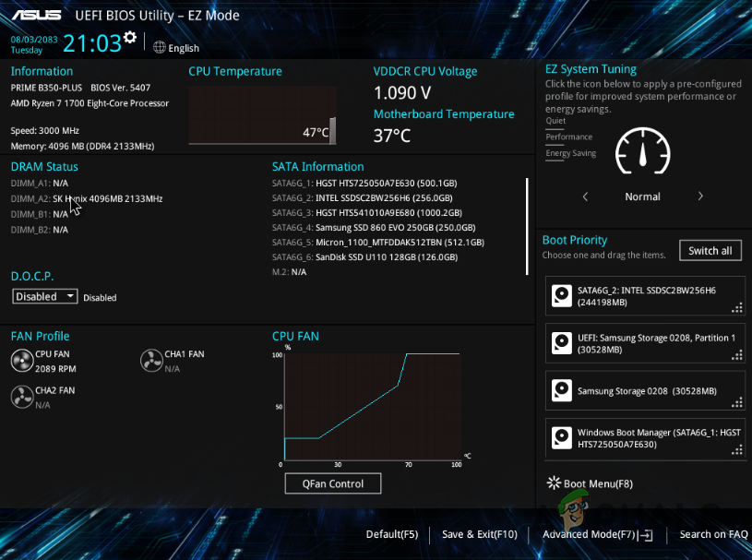Open the D.O.C.P. Disabled dropdown
Viewport: 752px width, 560px height.
coord(44,296)
